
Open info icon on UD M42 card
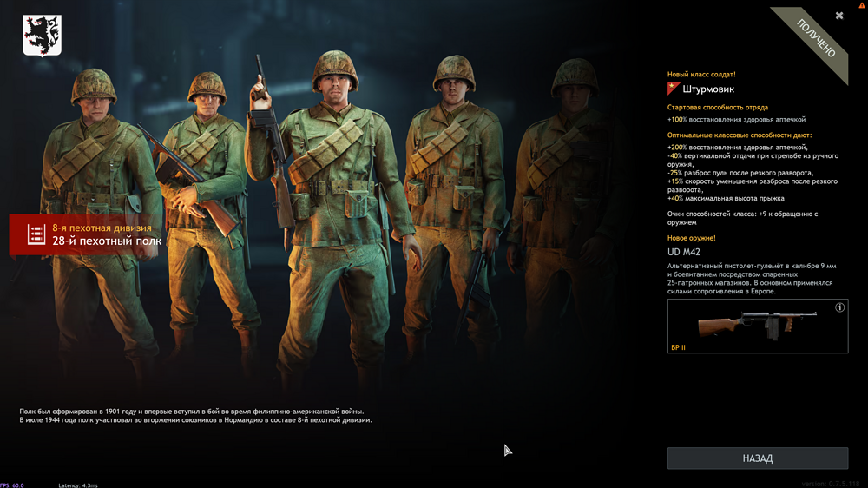click(839, 307)
